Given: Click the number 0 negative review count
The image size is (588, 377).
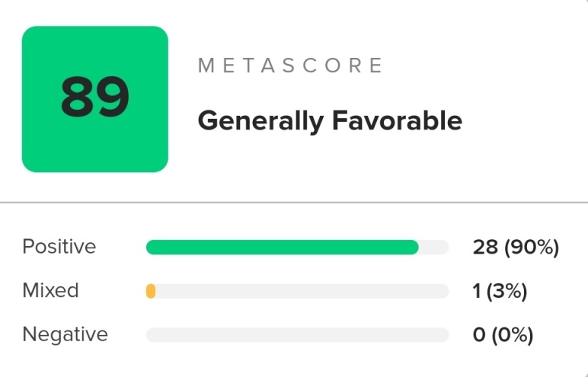Looking at the screenshot, I should point(479,334).
